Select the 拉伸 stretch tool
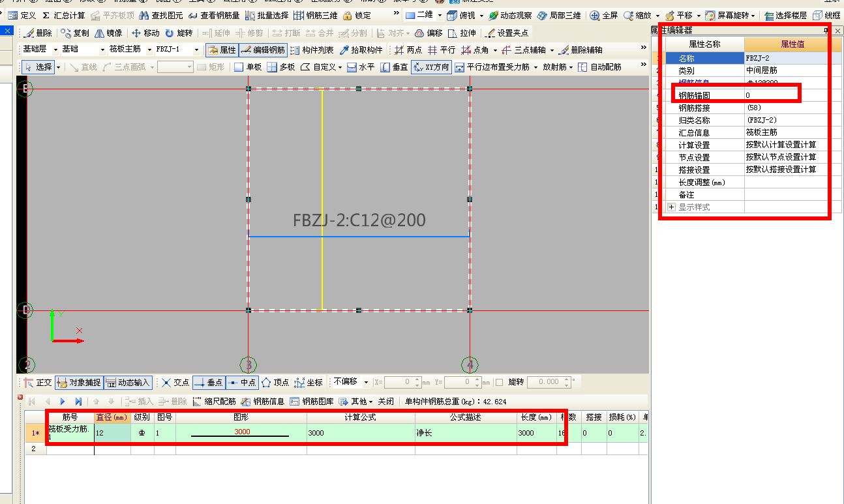This screenshot has width=844, height=504. (462, 33)
